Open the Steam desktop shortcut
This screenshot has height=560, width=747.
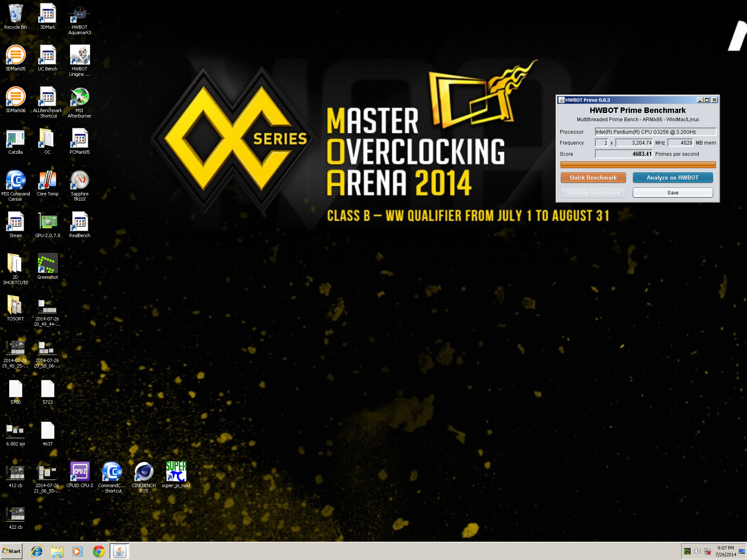pyautogui.click(x=15, y=225)
